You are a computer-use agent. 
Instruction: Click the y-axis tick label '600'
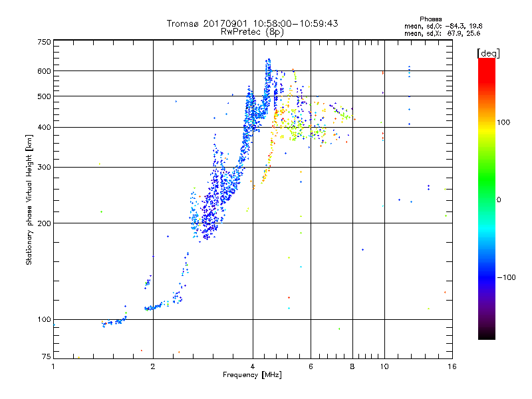pos(45,71)
